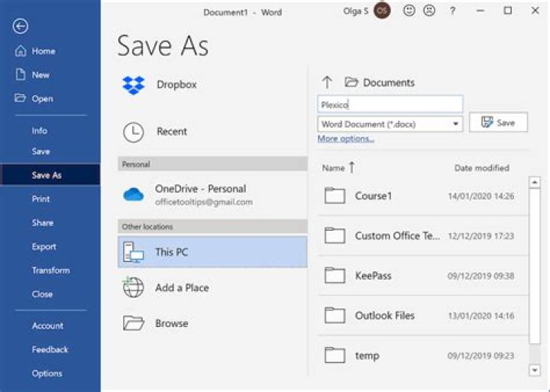This screenshot has height=392, width=550.
Task: Select Transform in the backstage menu
Action: (x=50, y=271)
